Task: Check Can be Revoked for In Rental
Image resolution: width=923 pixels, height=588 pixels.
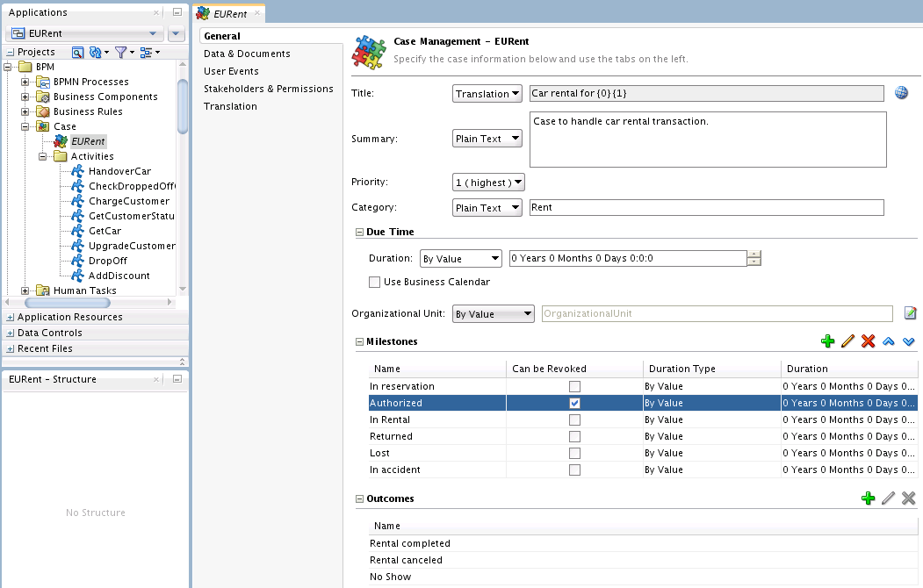Action: [574, 419]
